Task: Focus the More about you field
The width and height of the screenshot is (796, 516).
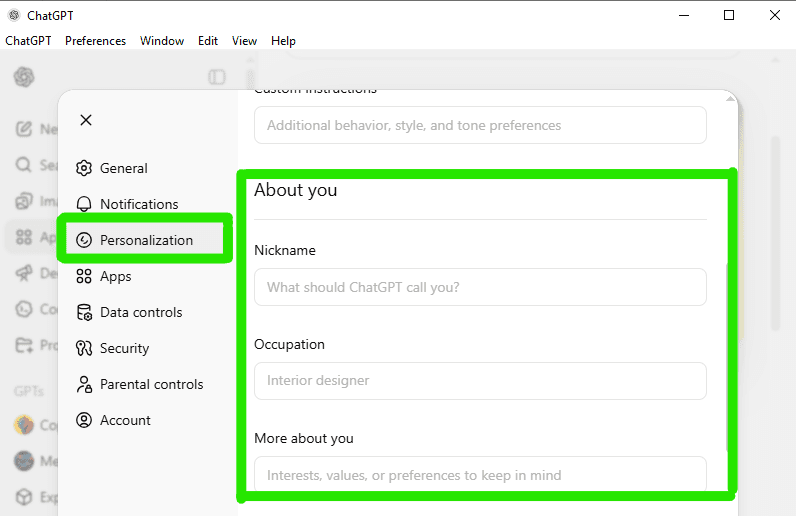Action: 480,475
